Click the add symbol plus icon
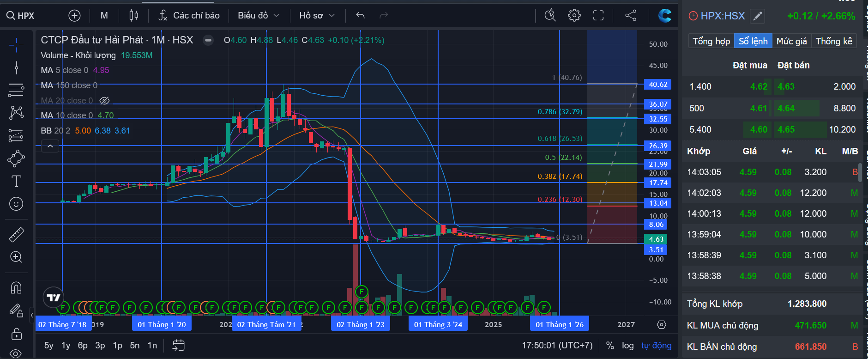 click(74, 16)
